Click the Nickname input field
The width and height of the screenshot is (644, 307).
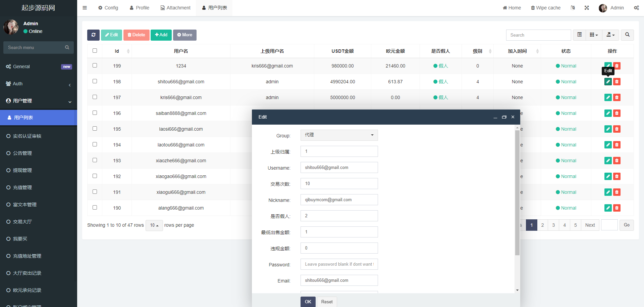339,200
